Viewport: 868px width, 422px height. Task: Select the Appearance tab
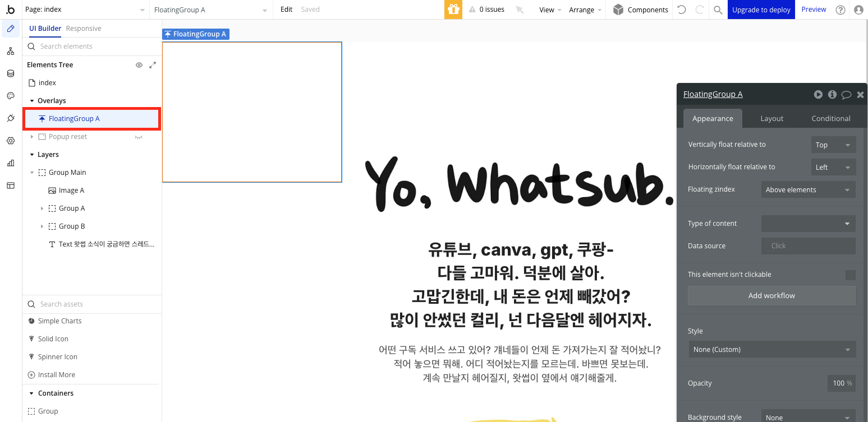tap(713, 118)
